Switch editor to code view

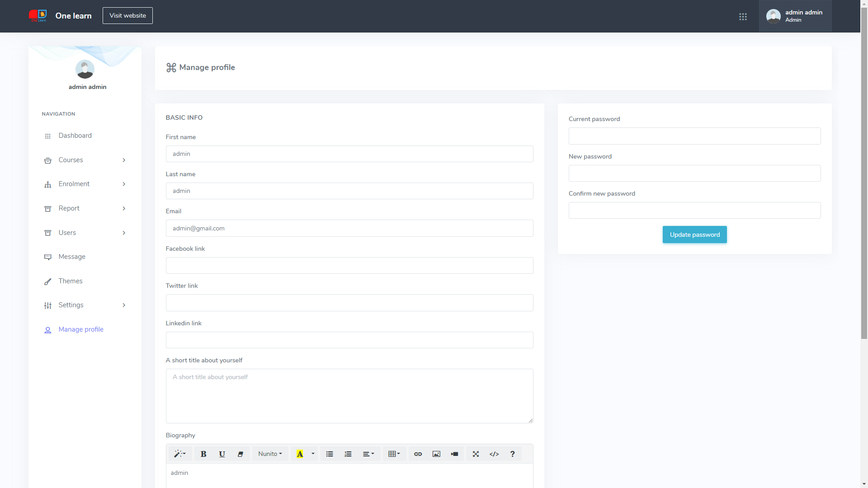[494, 454]
